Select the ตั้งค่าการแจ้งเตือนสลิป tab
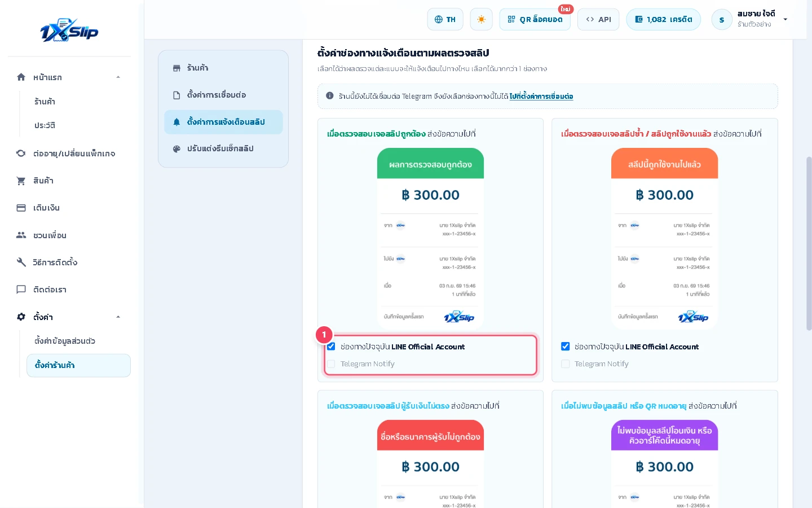Screen dimensions: 812x508 223,122
